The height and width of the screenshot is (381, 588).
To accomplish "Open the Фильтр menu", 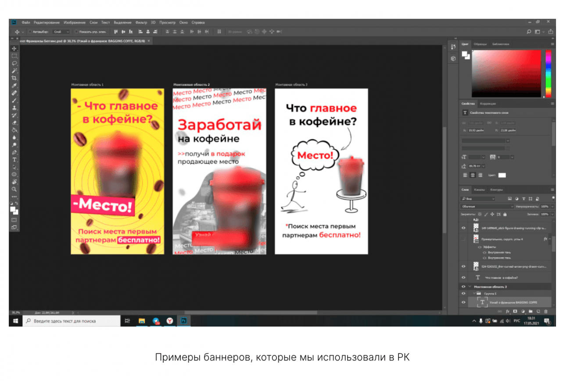I will click(x=141, y=22).
